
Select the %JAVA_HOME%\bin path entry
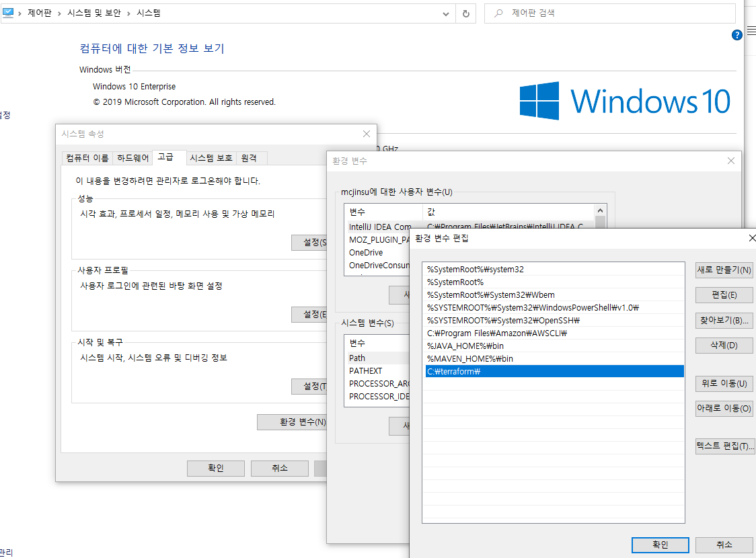pos(554,346)
